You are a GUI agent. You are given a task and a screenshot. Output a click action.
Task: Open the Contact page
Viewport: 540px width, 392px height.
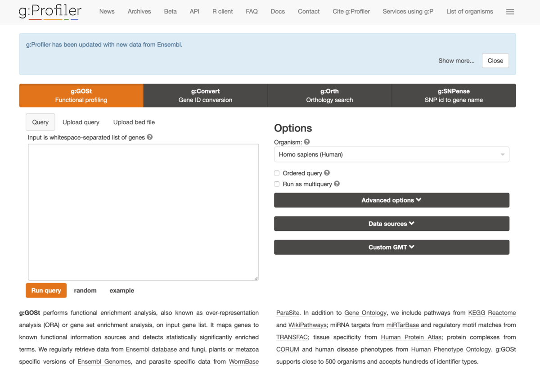309,11
